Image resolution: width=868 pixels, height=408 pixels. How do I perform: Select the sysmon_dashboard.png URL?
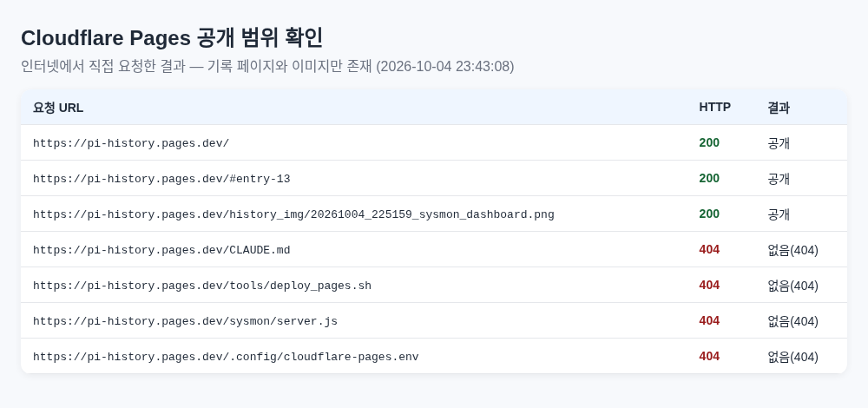click(x=293, y=214)
